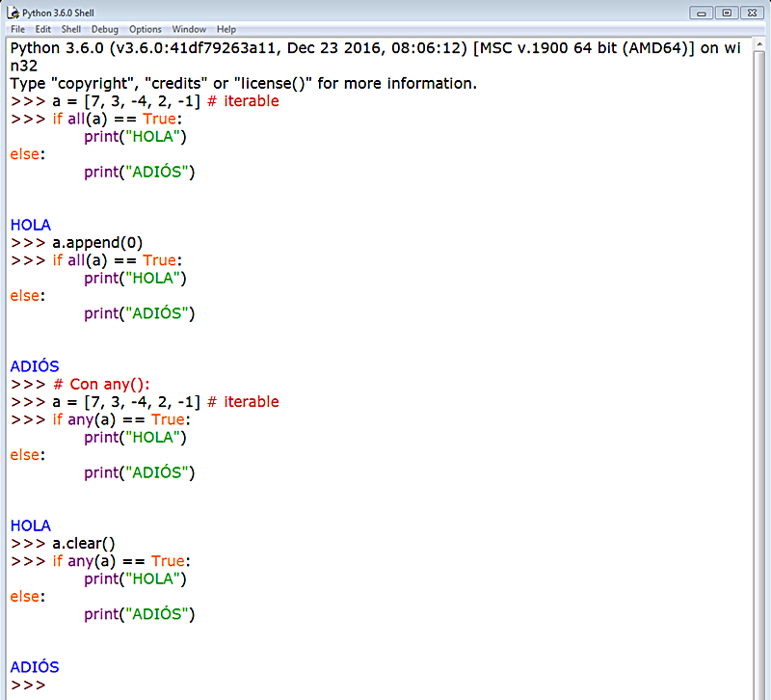This screenshot has height=700, width=771.
Task: Open the Window menu
Action: click(189, 30)
